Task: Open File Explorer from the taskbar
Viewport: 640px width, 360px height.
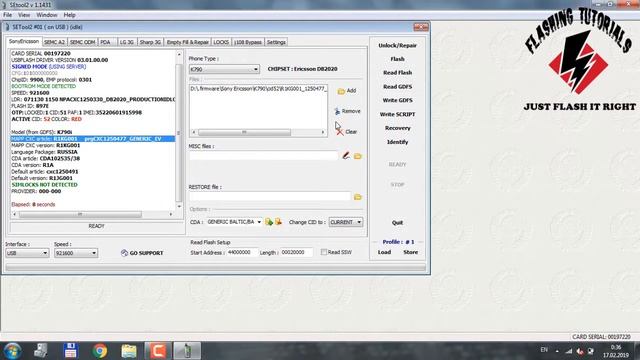Action: click(129, 351)
